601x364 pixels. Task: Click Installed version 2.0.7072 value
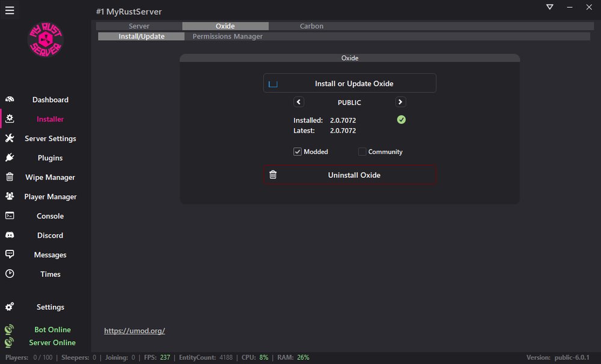coord(343,120)
